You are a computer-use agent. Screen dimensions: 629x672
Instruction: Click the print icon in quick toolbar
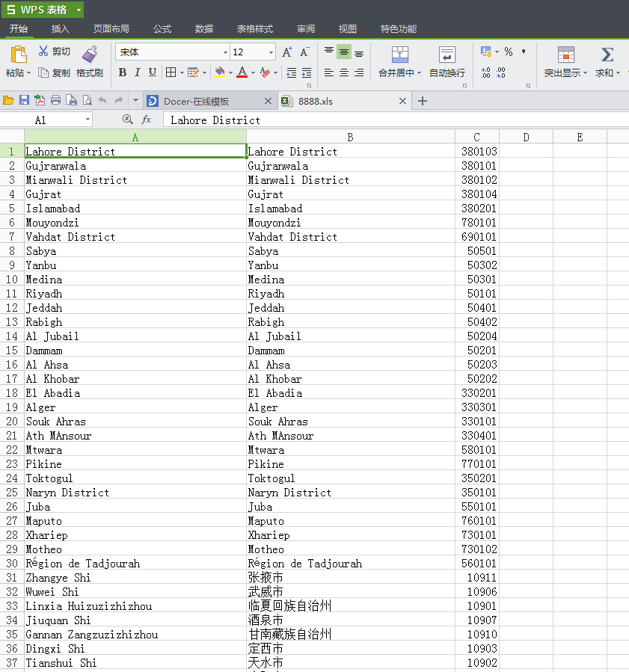(x=55, y=101)
